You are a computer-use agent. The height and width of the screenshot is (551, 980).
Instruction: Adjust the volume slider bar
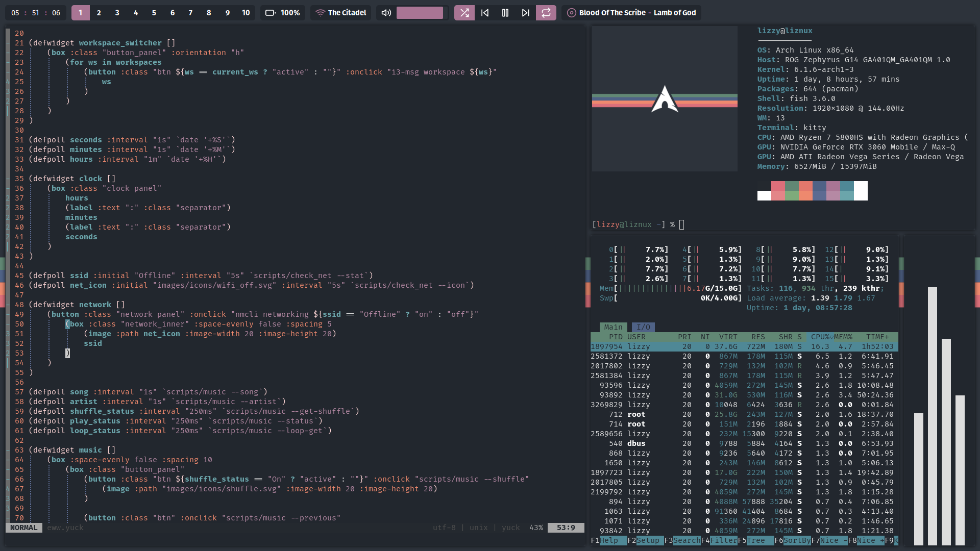tap(420, 13)
